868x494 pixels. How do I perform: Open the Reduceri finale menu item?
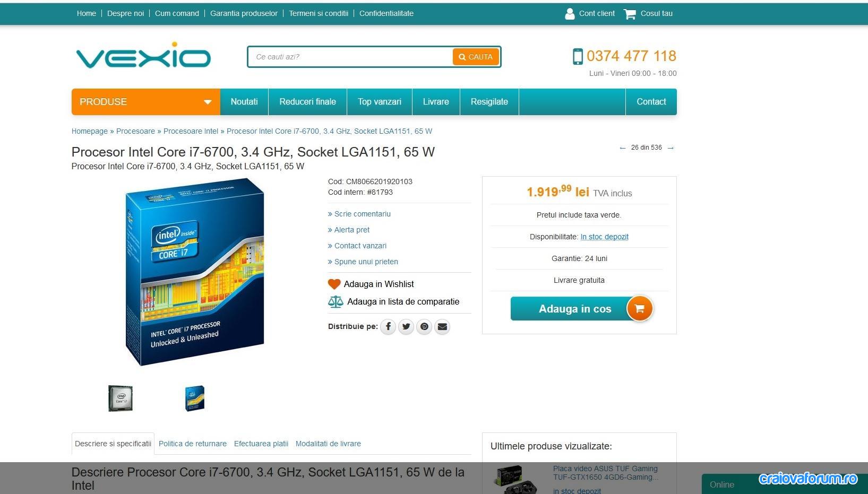coord(308,102)
